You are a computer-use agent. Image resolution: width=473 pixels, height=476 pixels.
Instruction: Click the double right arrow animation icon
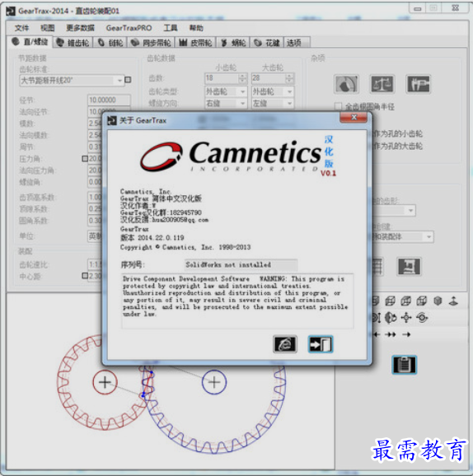pos(391,334)
